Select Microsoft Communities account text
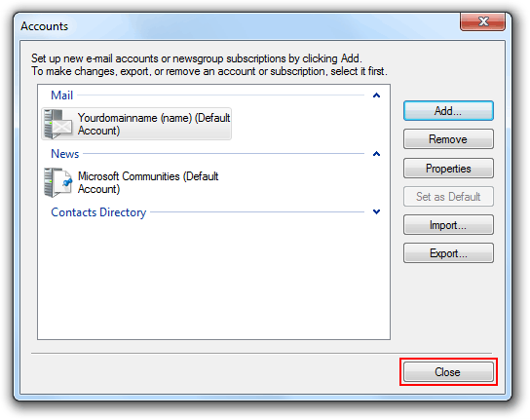Viewport: 530px width, 420px height. point(148,182)
